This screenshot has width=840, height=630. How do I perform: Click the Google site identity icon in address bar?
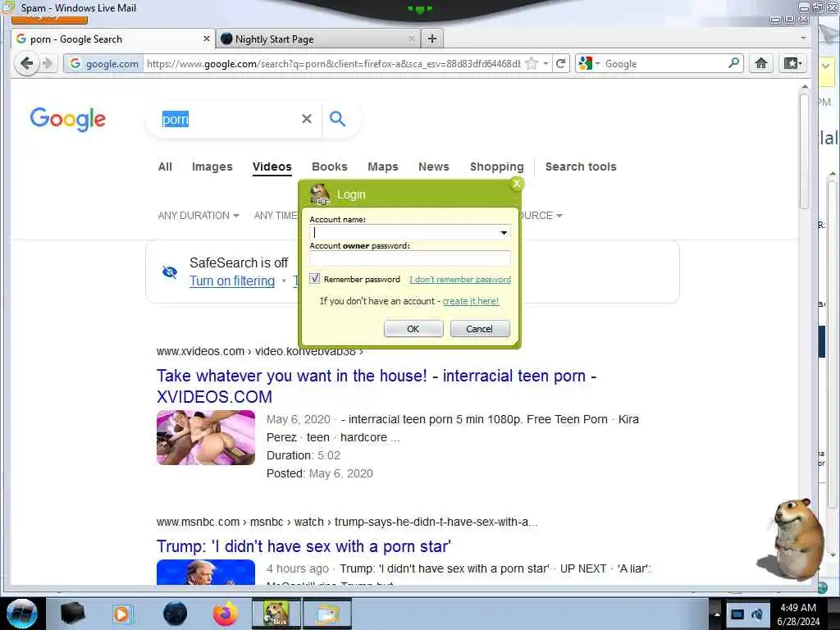coord(75,64)
